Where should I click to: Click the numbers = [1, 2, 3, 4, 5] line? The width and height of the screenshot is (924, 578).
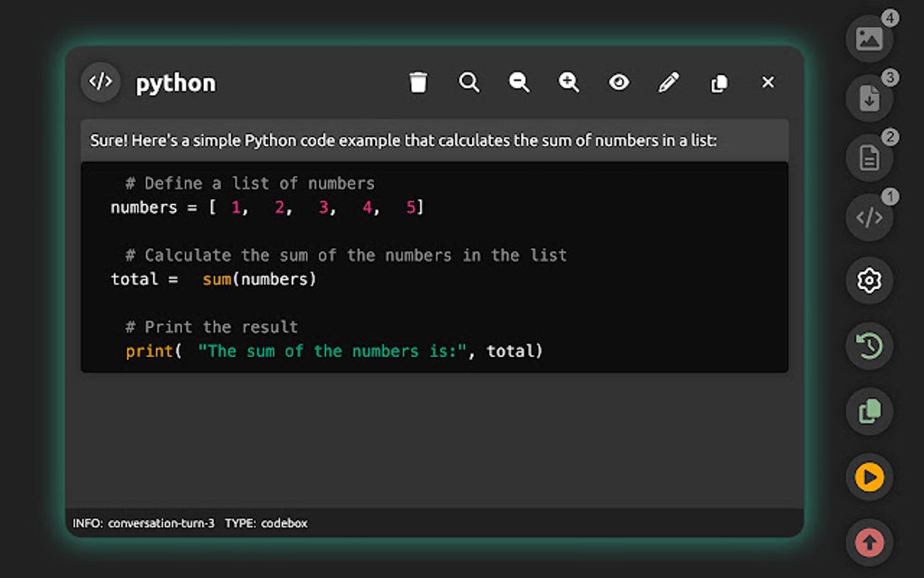tap(267, 207)
